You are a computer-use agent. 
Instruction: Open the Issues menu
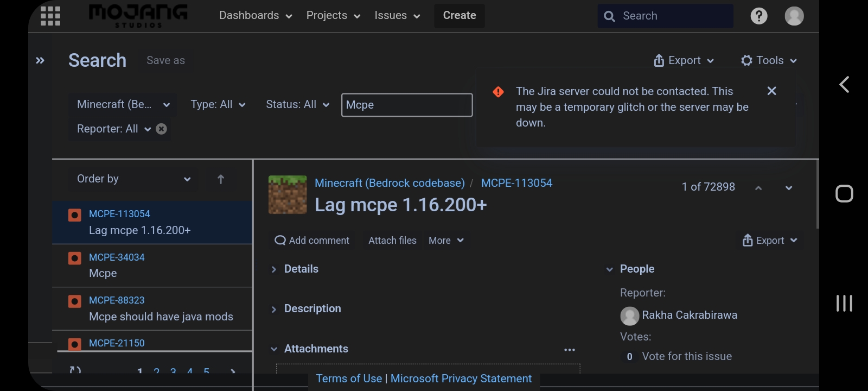(397, 16)
